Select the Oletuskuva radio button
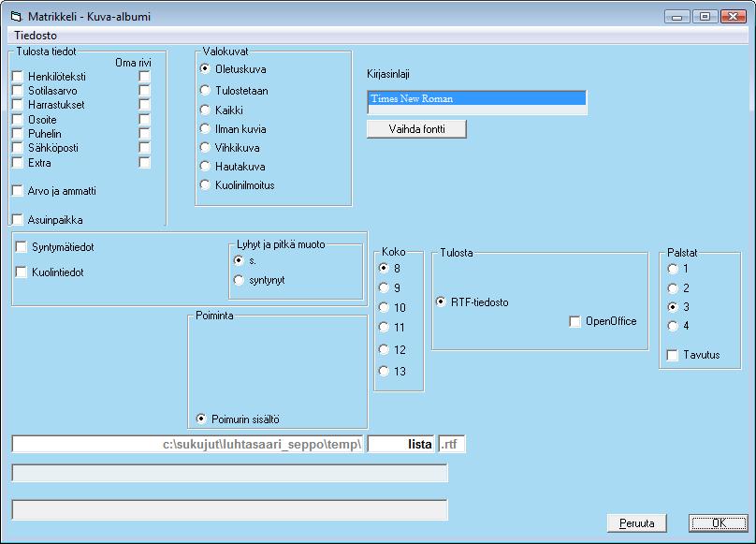Screen dimensions: 756x544 (205, 69)
